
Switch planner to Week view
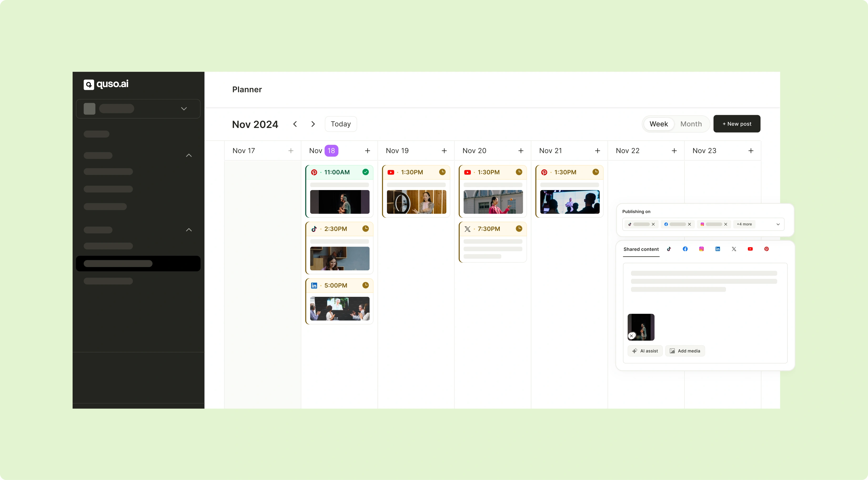[x=658, y=124]
